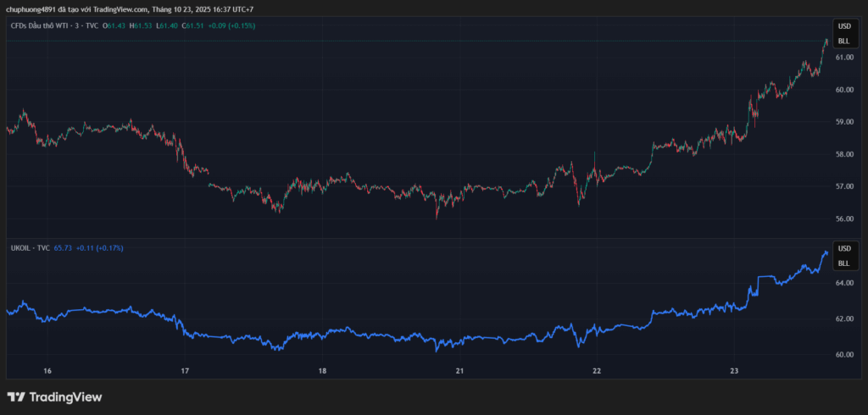The height and width of the screenshot is (415, 868).
Task: Open the TradingView wordmark link
Action: [x=65, y=396]
